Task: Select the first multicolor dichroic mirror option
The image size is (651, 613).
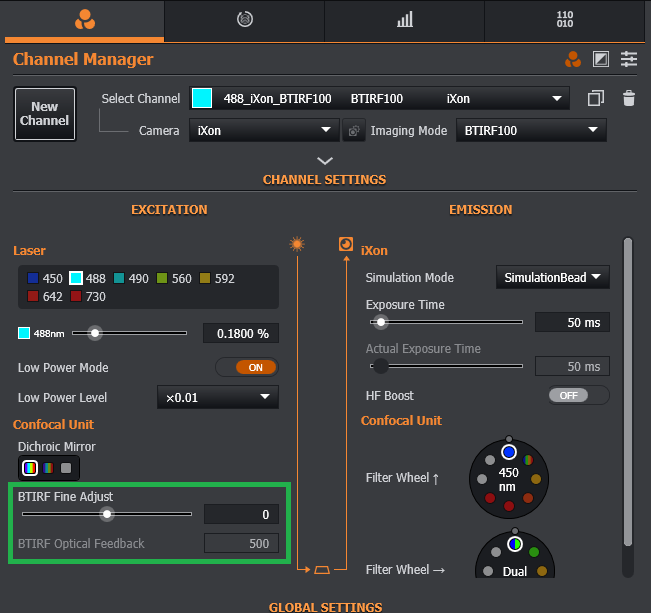Action: (x=30, y=467)
